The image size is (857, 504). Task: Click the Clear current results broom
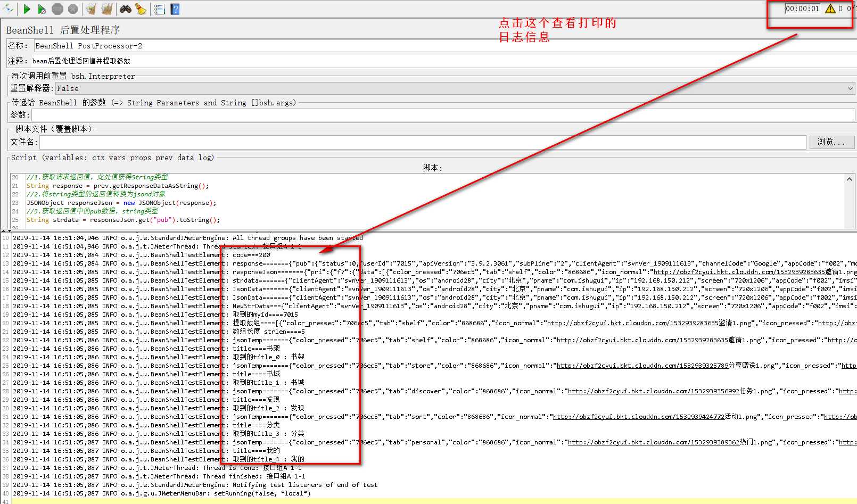[x=91, y=9]
